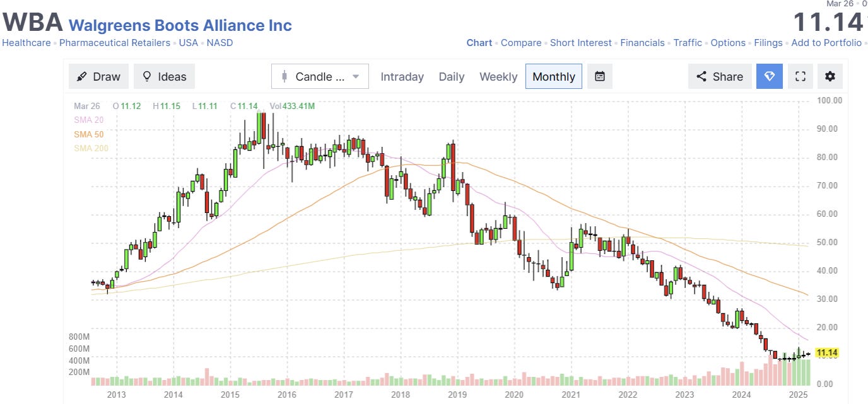Select the Monthly timeframe
Image resolution: width=868 pixels, height=404 pixels.
[x=554, y=76]
